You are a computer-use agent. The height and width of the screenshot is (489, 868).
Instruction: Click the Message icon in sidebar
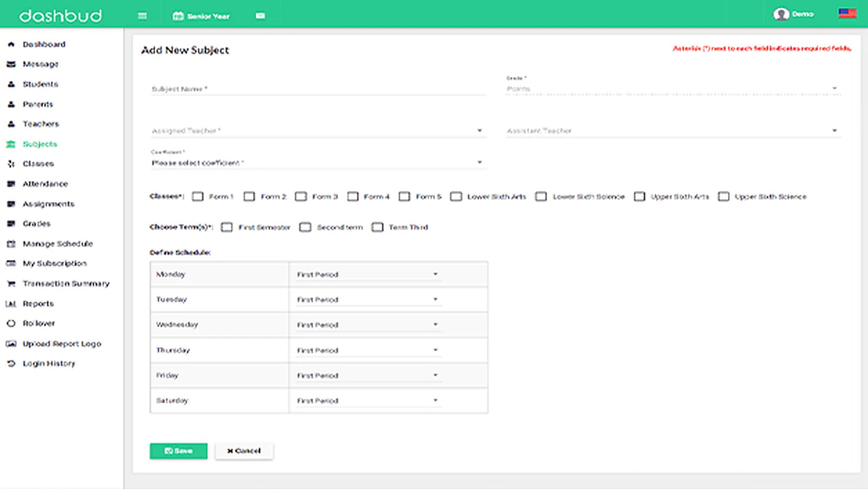(11, 64)
